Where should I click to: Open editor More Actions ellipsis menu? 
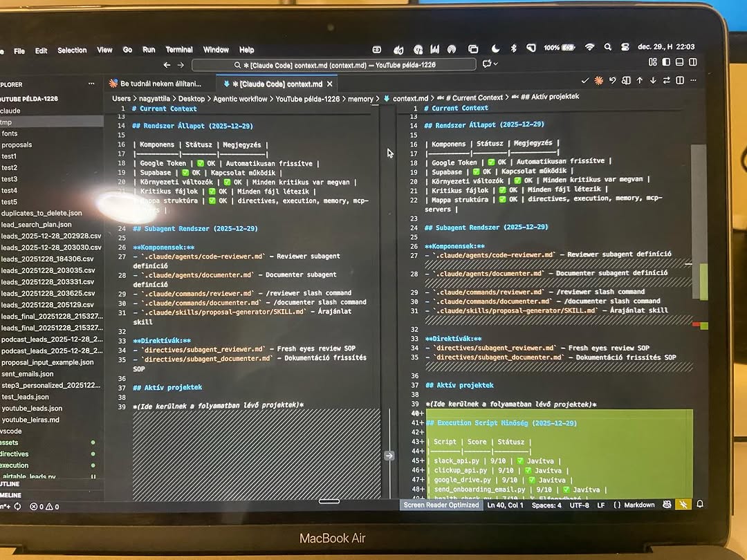[692, 81]
